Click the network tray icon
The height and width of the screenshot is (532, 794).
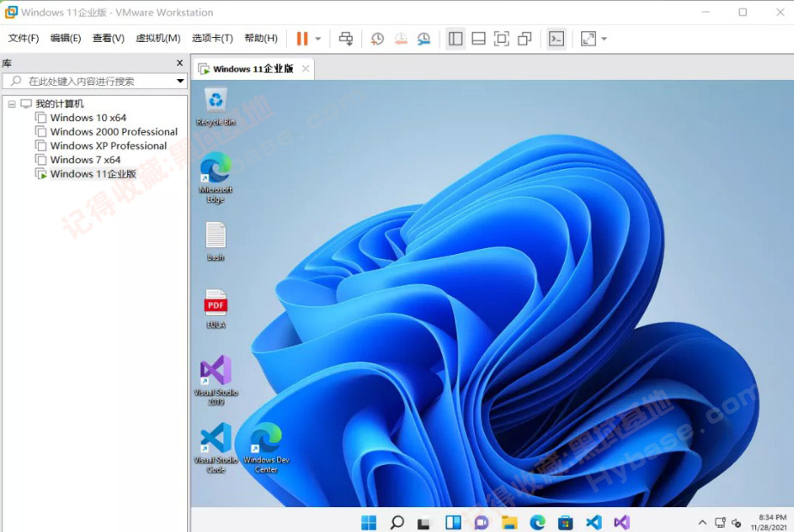(x=720, y=523)
